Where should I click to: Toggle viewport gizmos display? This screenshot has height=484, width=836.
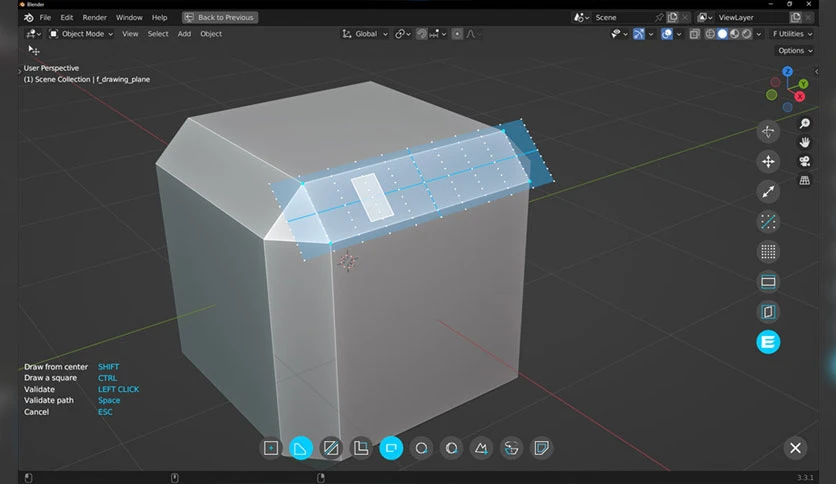point(639,34)
